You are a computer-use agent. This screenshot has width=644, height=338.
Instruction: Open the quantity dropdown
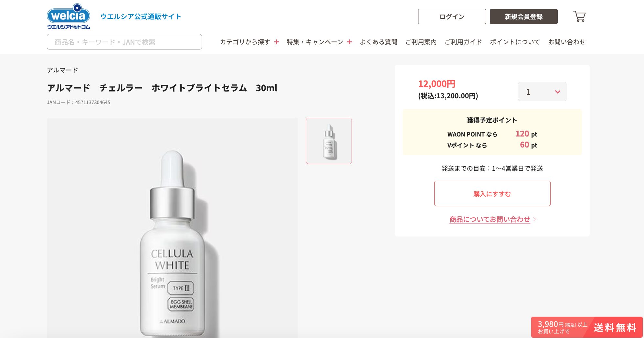coord(542,92)
